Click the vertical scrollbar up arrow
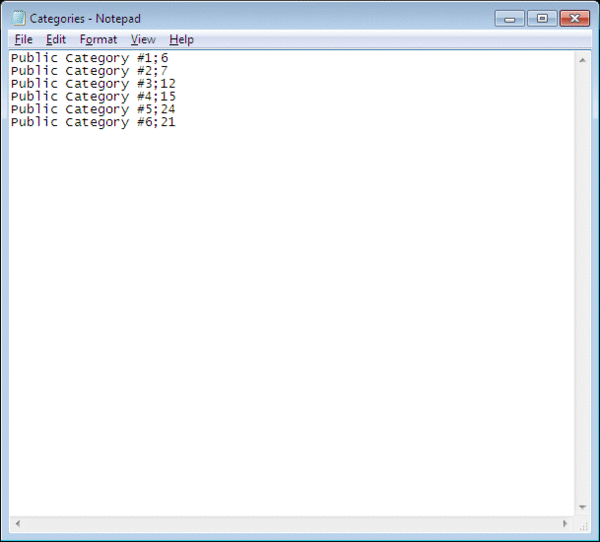The width and height of the screenshot is (600, 542). pos(582,60)
